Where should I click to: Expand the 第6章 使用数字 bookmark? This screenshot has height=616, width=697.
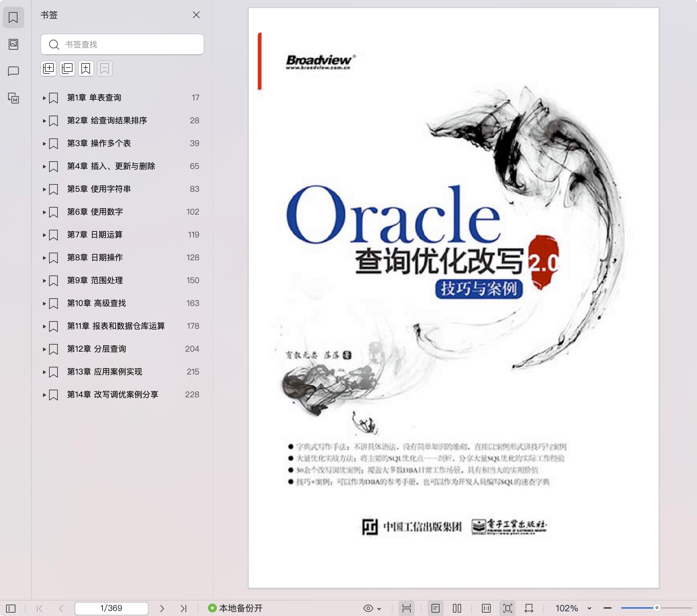[x=44, y=212]
